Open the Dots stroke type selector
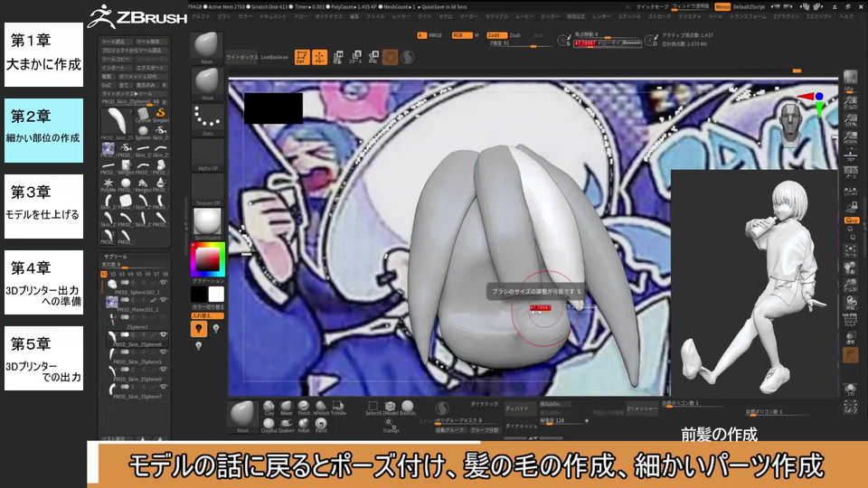This screenshot has width=868, height=488. click(x=207, y=120)
